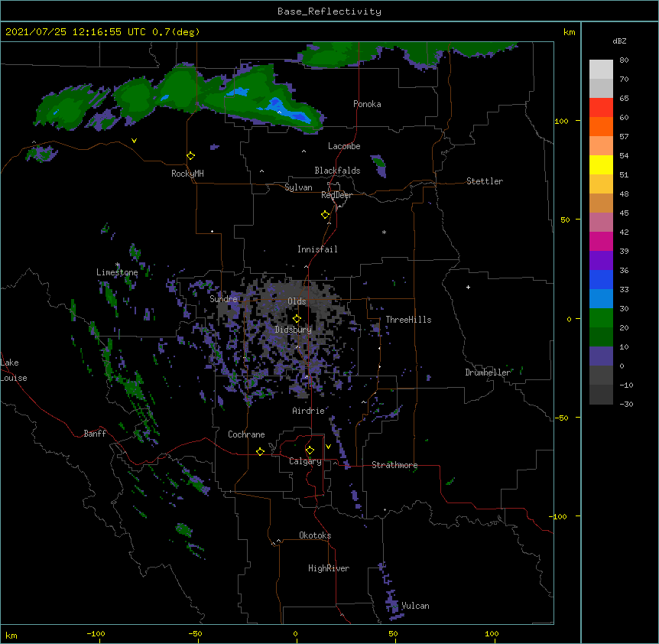Click the yellow diamond marker near RockyMH
659x644 pixels.
click(x=190, y=156)
